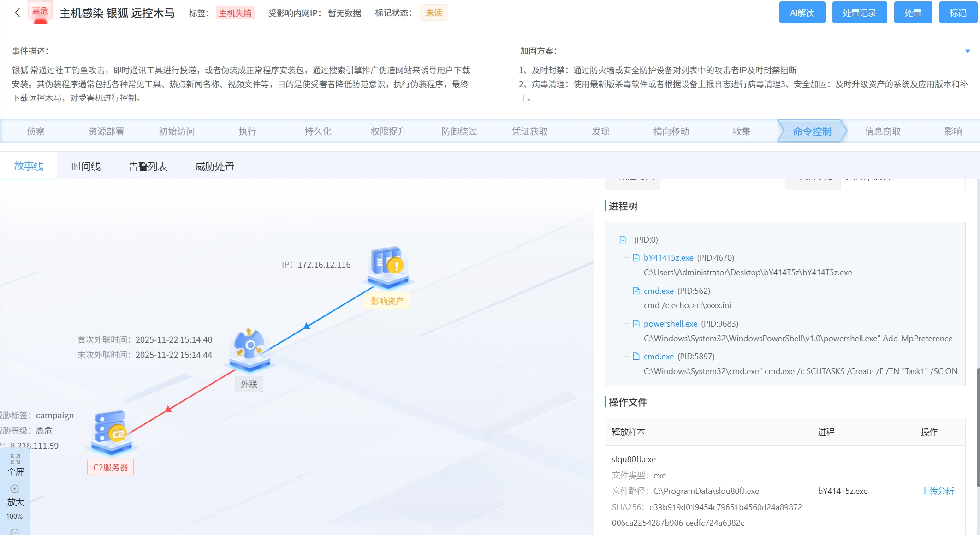Expand the root PID:0 process node
This screenshot has width=980, height=535.
pyautogui.click(x=623, y=239)
